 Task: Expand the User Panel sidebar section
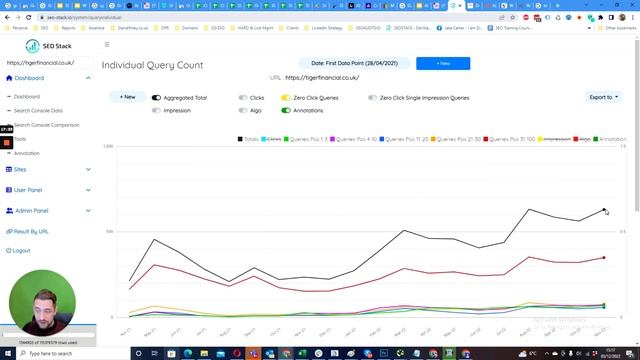click(x=88, y=190)
